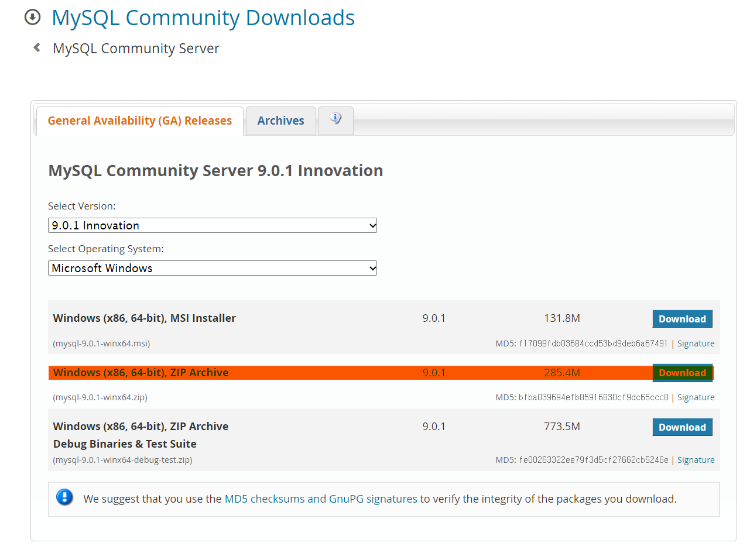750x560 pixels.
Task: Click the blue exclamation info icon
Action: pyautogui.click(x=64, y=497)
